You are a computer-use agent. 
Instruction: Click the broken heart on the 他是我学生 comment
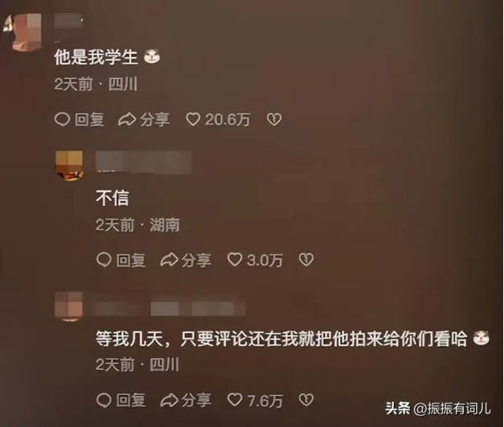click(x=274, y=119)
